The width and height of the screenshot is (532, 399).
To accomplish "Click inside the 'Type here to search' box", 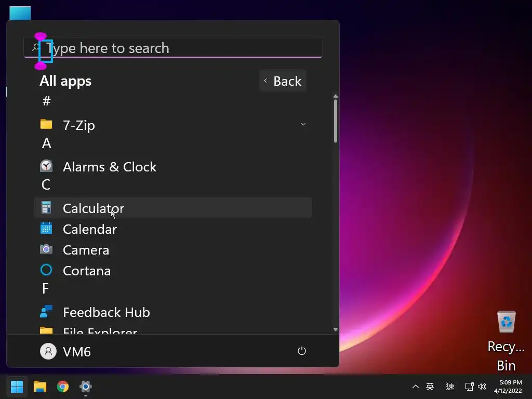I will 173,47.
